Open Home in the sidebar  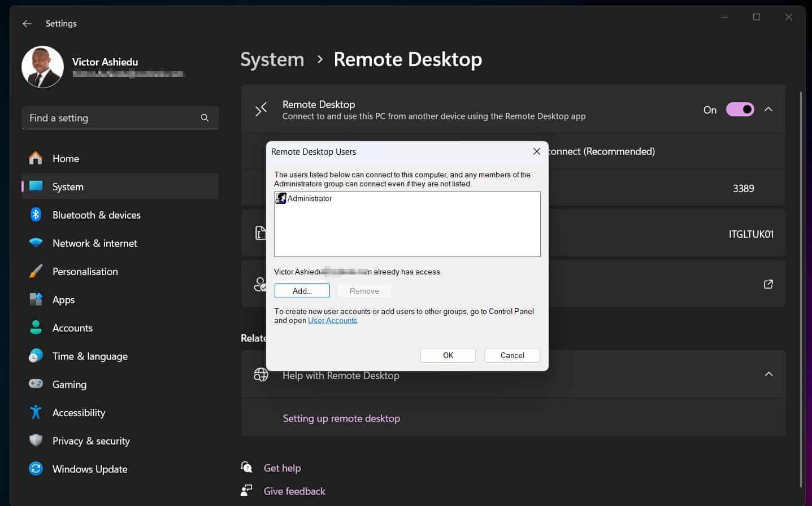(120, 158)
